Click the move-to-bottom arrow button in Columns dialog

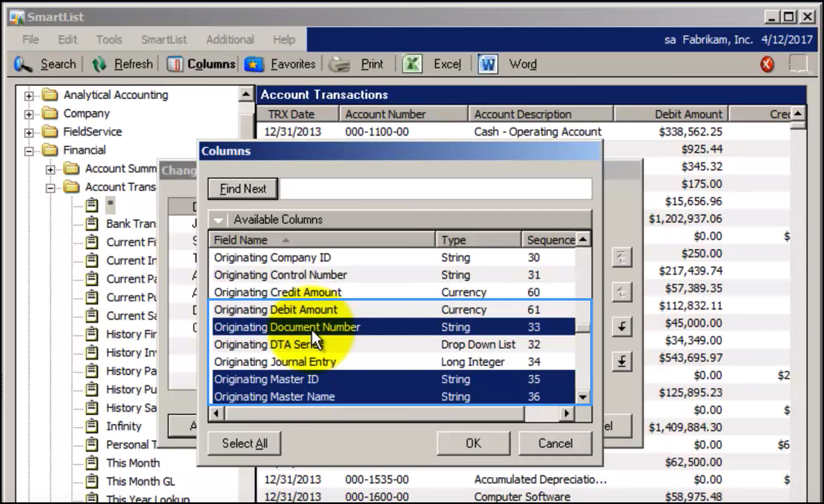[x=621, y=361]
